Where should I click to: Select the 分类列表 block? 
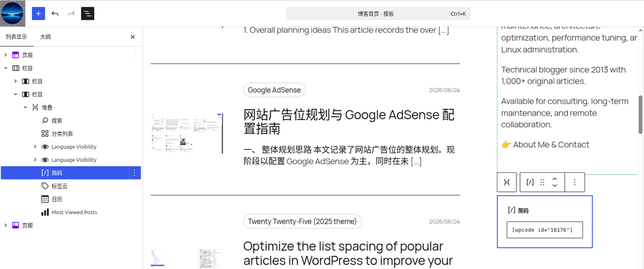[62, 133]
